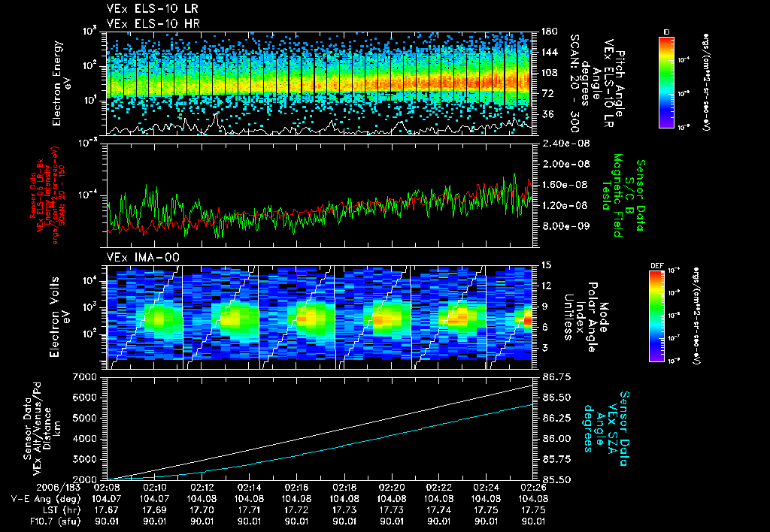Select the VEx ELS-10 HR plot title
770x532 pixels.
point(153,23)
